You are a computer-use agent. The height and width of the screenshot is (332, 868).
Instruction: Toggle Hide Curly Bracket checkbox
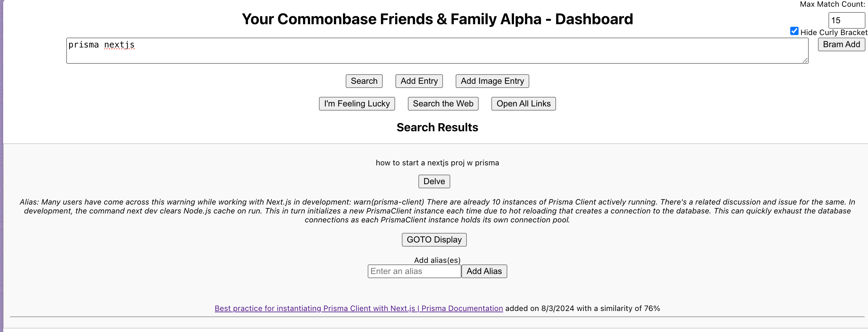794,31
